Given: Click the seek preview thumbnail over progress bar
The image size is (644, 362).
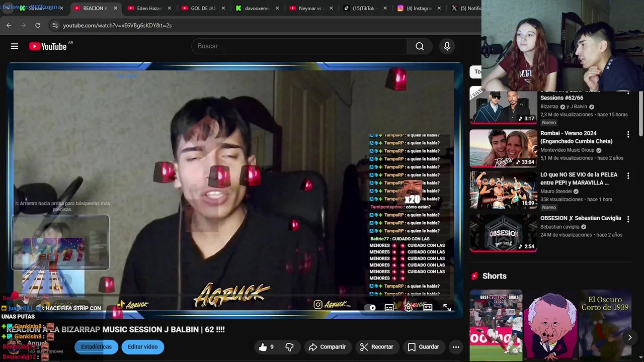Looking at the screenshot, I should point(60,243).
